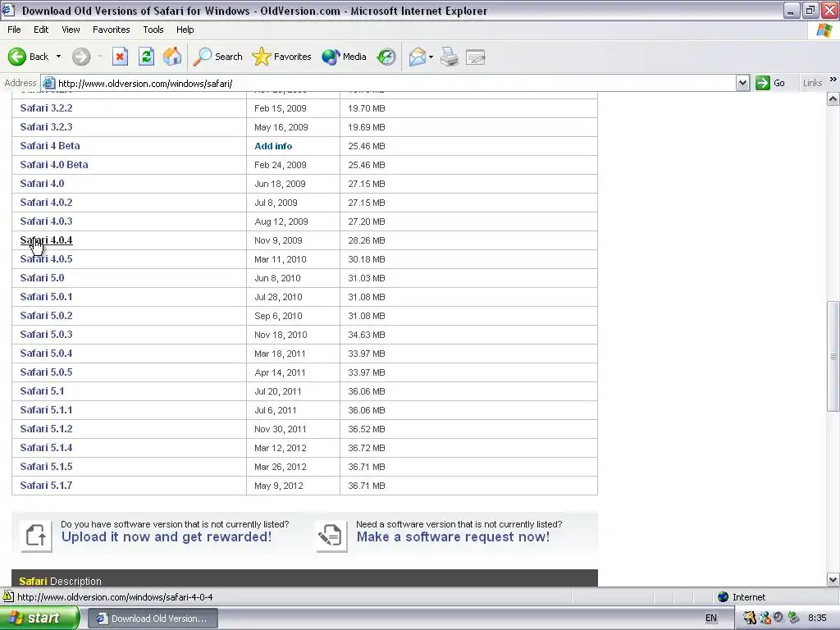
Task: Open the address bar URL dropdown
Action: (742, 83)
